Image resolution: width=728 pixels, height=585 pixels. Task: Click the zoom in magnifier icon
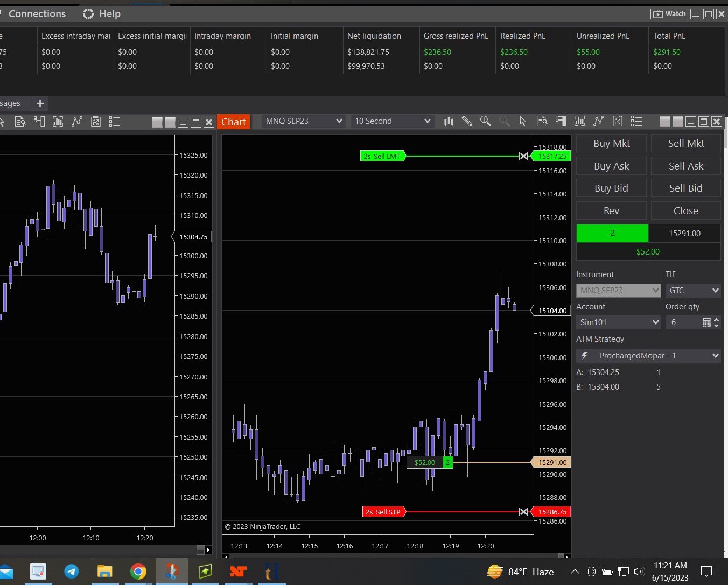(485, 121)
